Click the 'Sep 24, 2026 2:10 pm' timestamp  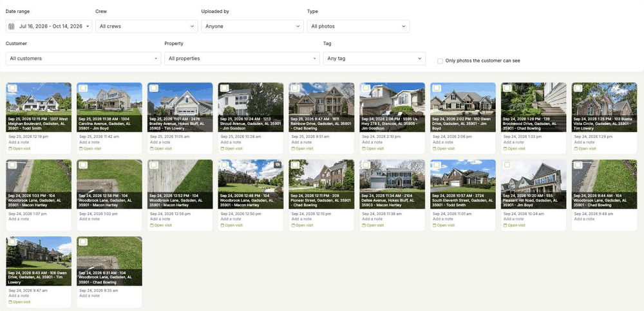[x=381, y=137]
